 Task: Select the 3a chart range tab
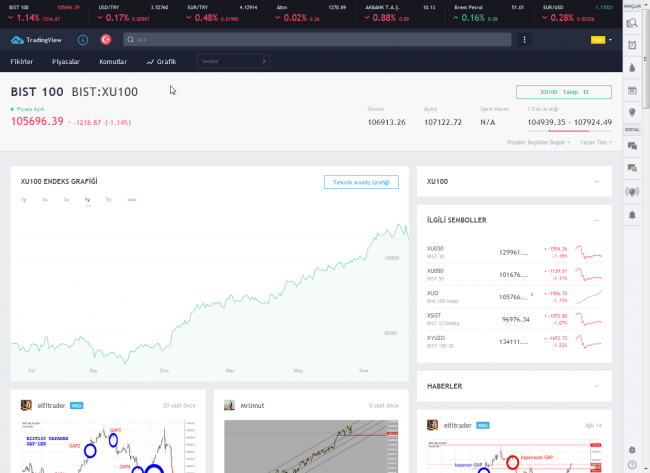tap(66, 200)
